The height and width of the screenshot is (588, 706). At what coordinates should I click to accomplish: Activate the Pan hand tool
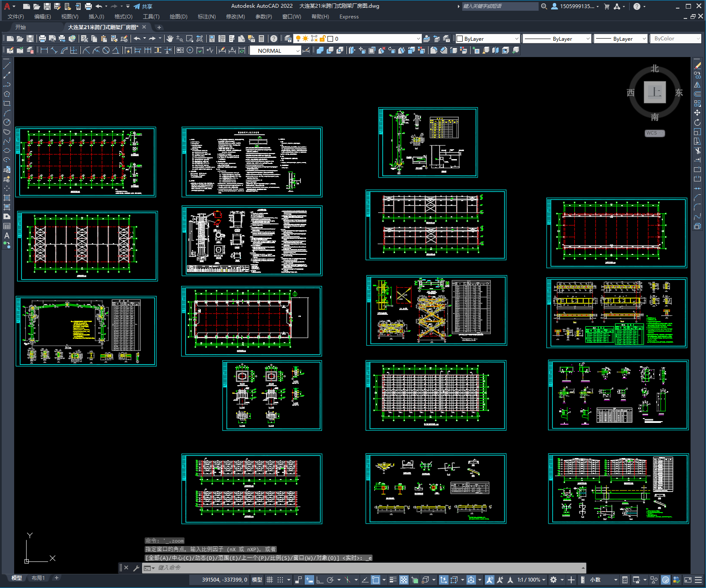point(170,39)
